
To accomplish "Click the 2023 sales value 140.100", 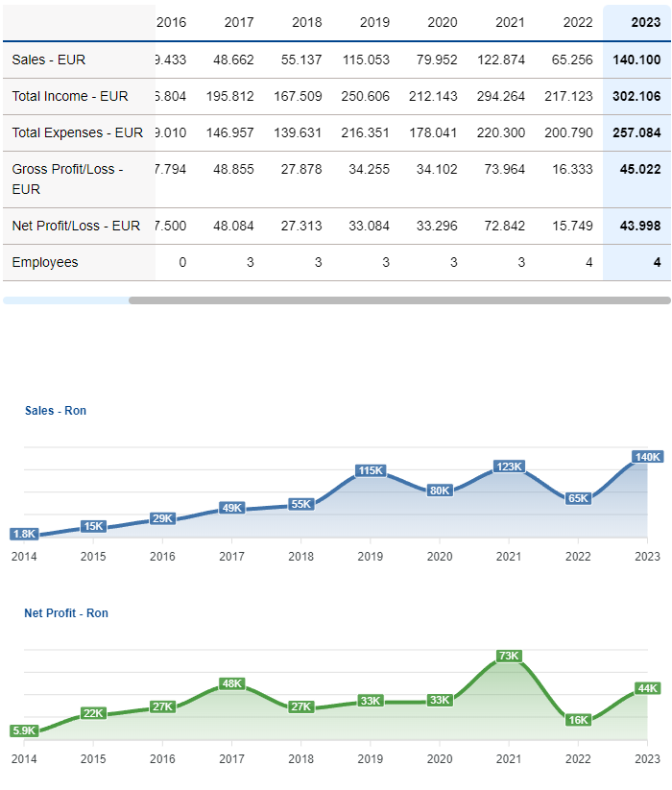I will (x=636, y=60).
